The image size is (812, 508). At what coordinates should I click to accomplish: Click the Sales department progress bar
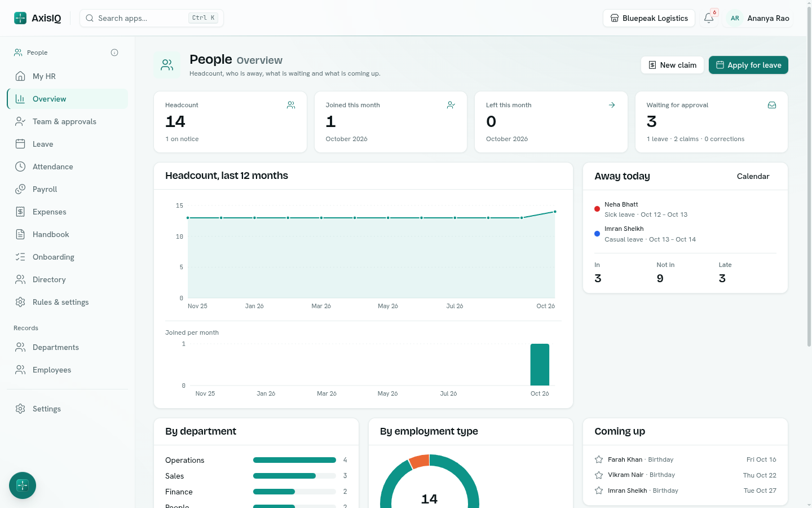(294, 476)
